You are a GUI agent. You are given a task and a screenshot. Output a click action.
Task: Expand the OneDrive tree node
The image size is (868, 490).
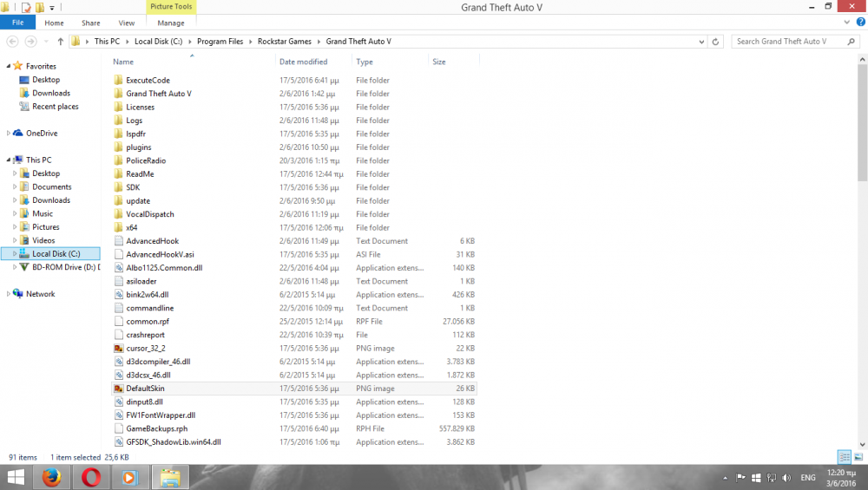click(x=9, y=134)
